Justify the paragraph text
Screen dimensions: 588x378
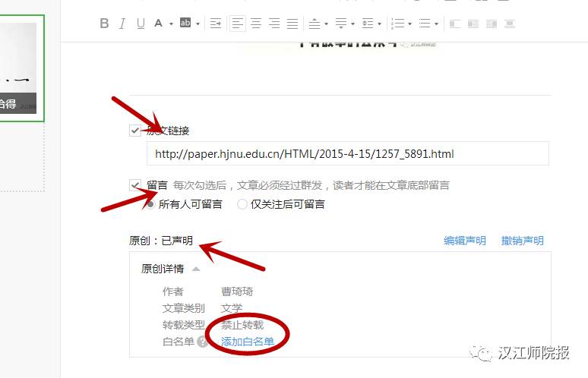292,24
